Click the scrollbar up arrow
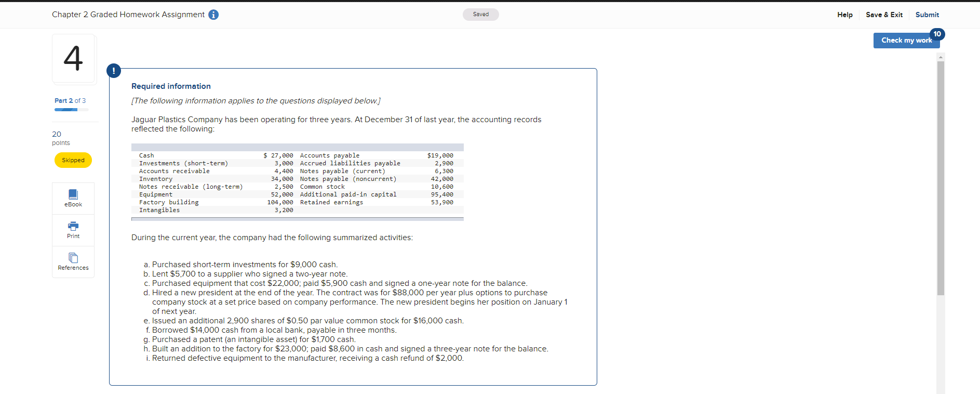Screen dimensions: 980x394 (x=941, y=57)
